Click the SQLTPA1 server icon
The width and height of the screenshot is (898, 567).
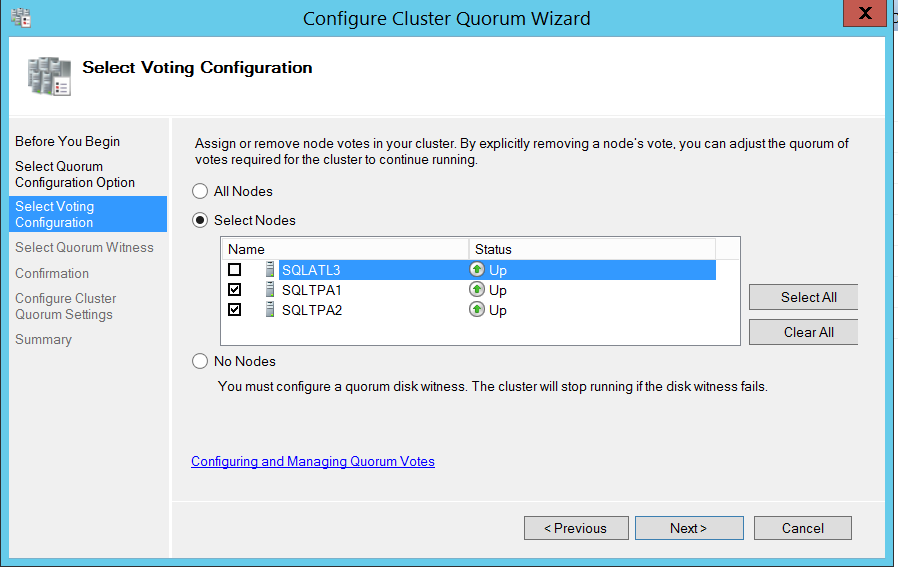(x=270, y=290)
